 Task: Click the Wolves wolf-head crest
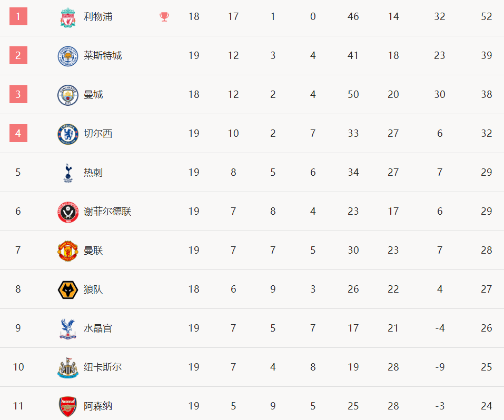tap(68, 289)
